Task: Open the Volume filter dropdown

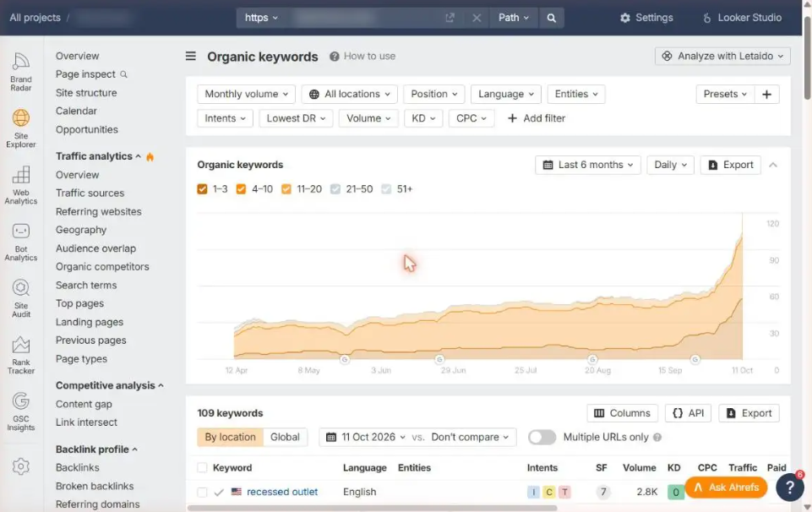Action: pyautogui.click(x=368, y=118)
